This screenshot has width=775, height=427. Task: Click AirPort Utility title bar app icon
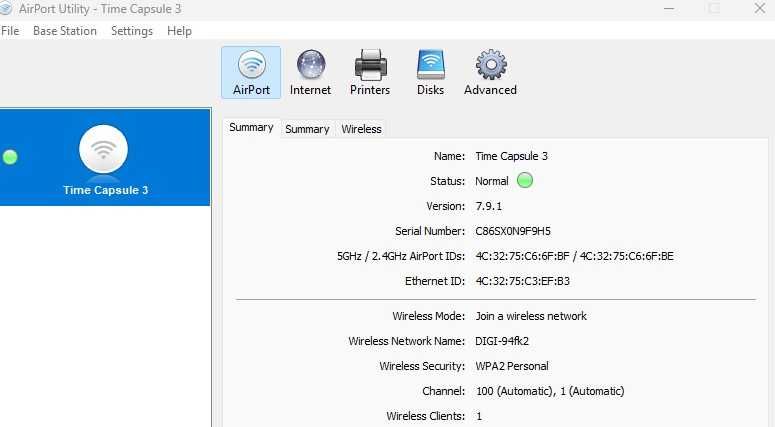(x=5, y=8)
